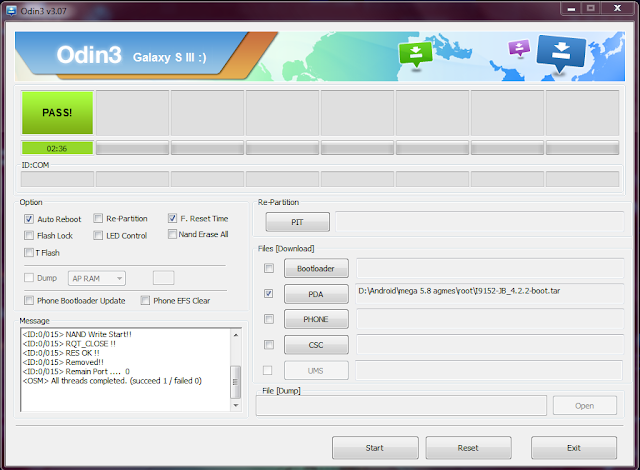This screenshot has height=470, width=640.
Task: Enable the Re-Partition checkbox
Action: coord(98,218)
